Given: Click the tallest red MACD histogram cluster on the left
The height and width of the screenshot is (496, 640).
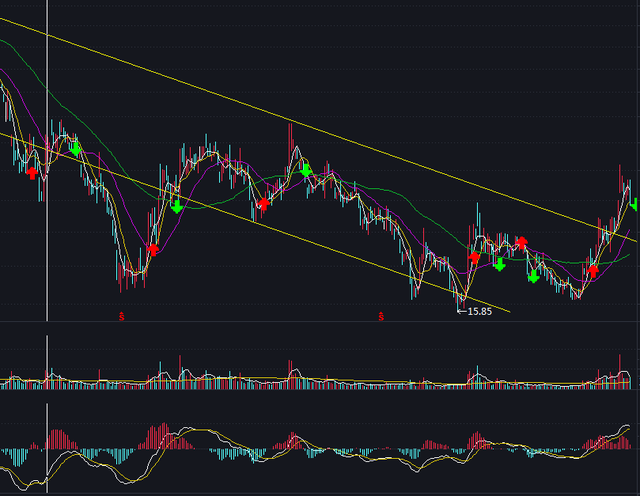Looking at the screenshot, I should (x=160, y=436).
